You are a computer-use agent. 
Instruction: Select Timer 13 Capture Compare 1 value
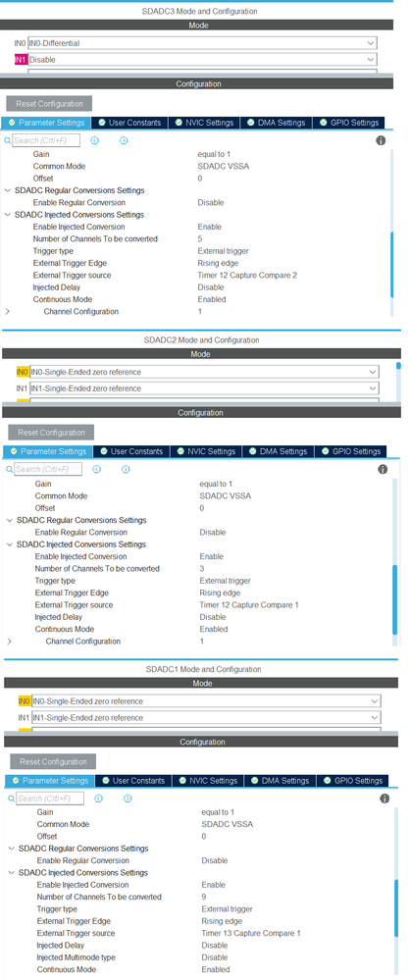tap(251, 933)
